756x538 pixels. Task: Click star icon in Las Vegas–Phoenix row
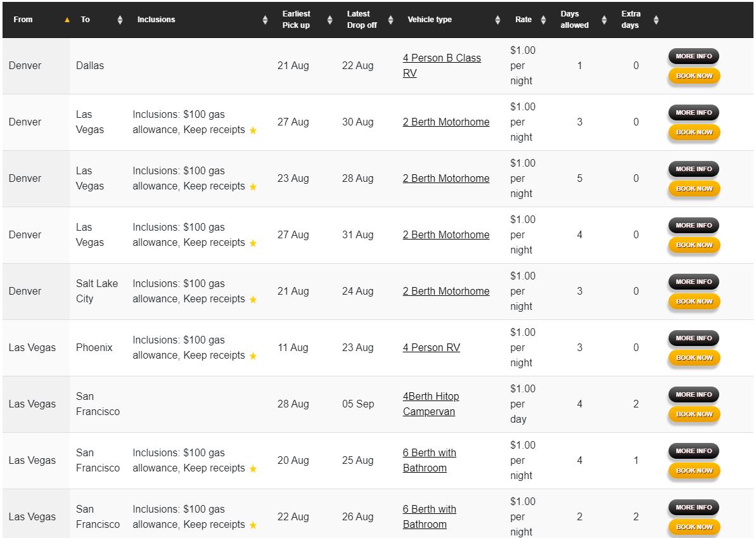tap(253, 355)
